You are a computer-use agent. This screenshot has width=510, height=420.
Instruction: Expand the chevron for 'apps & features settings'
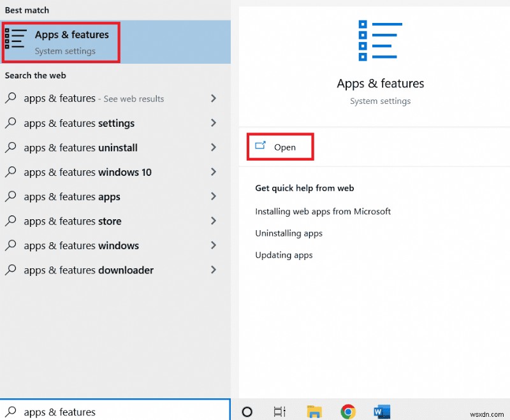(x=214, y=123)
